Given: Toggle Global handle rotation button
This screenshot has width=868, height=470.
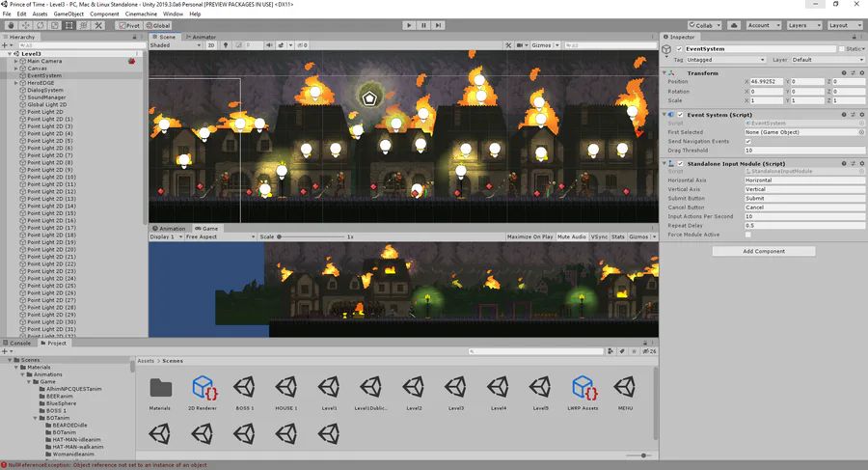Looking at the screenshot, I should coord(158,25).
